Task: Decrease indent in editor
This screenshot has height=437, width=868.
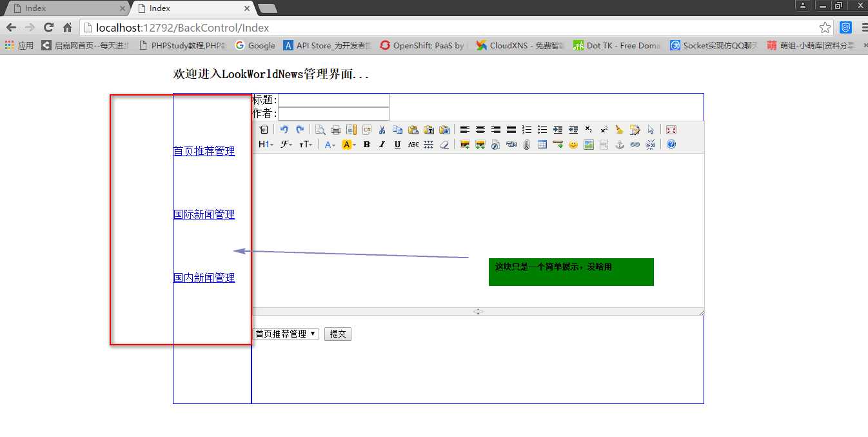Action: click(x=573, y=130)
